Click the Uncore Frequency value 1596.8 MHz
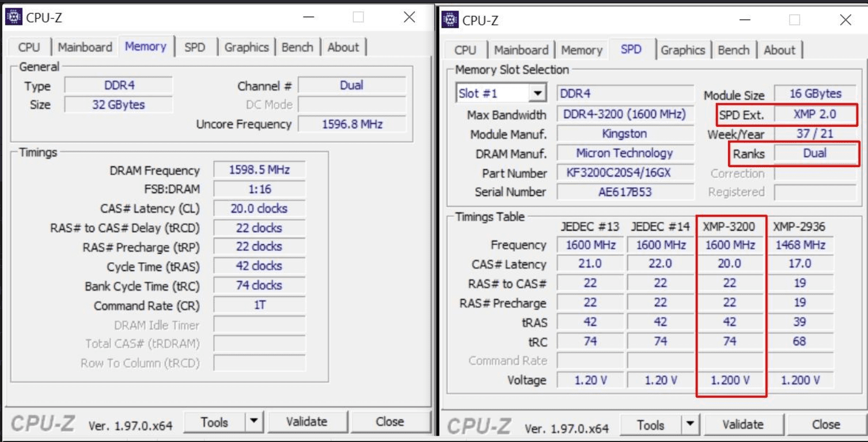 coord(352,124)
